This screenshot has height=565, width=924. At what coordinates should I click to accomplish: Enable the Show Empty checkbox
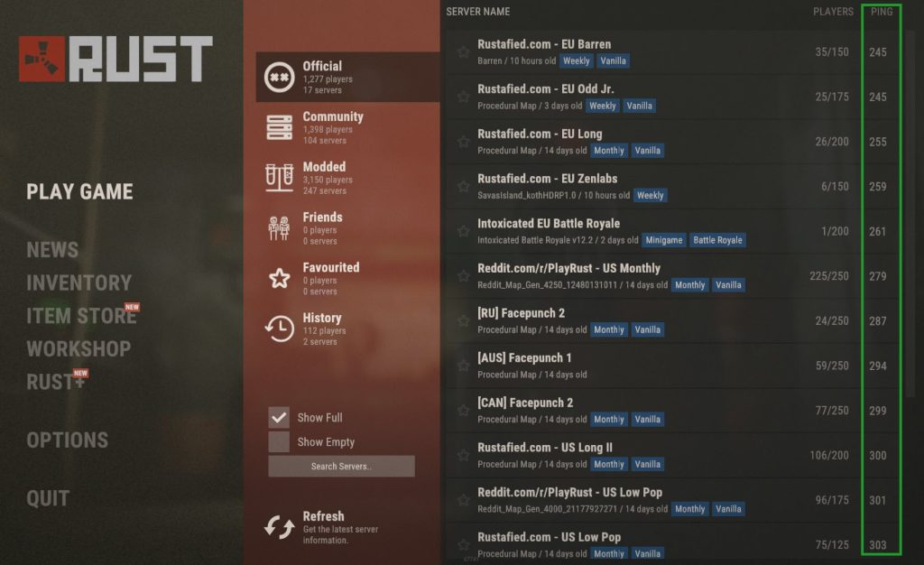coord(279,442)
